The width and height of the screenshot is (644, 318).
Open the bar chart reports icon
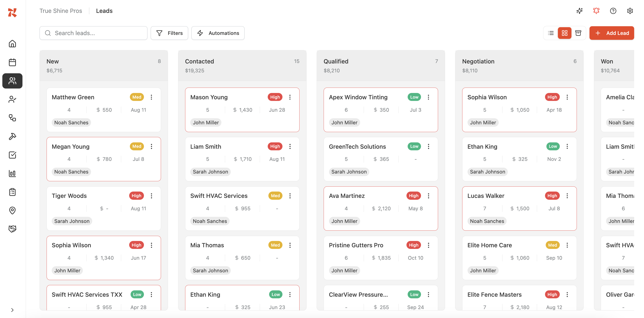[x=12, y=173]
